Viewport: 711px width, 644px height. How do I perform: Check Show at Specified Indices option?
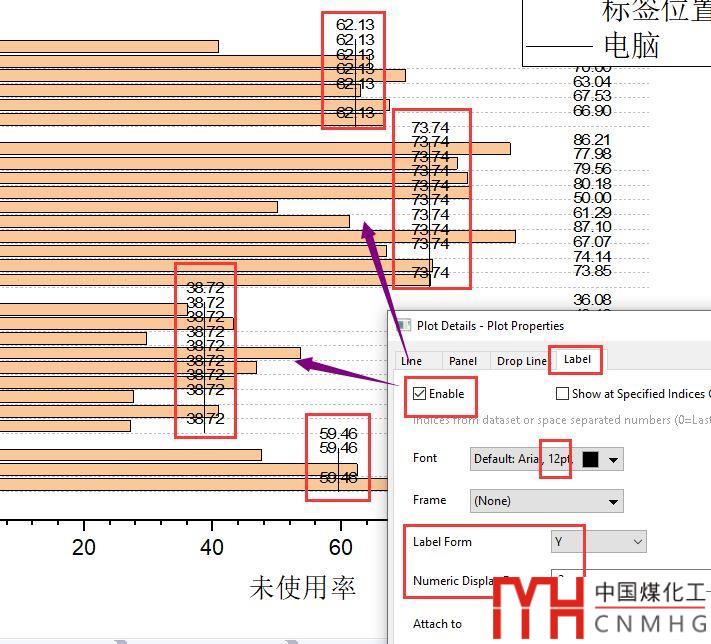click(562, 394)
